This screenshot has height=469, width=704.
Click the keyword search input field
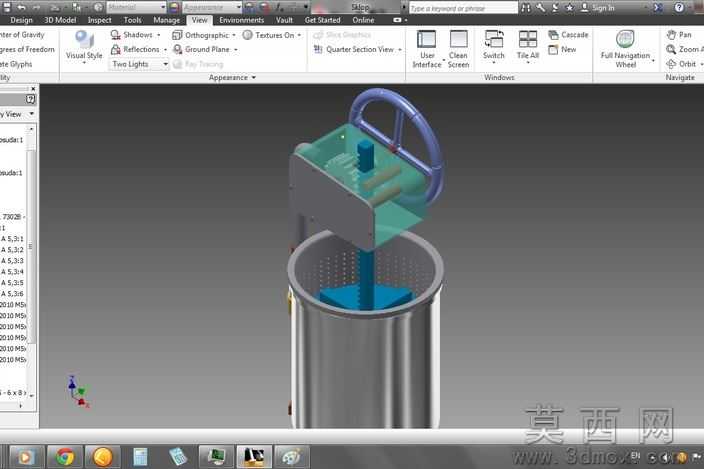(463, 8)
